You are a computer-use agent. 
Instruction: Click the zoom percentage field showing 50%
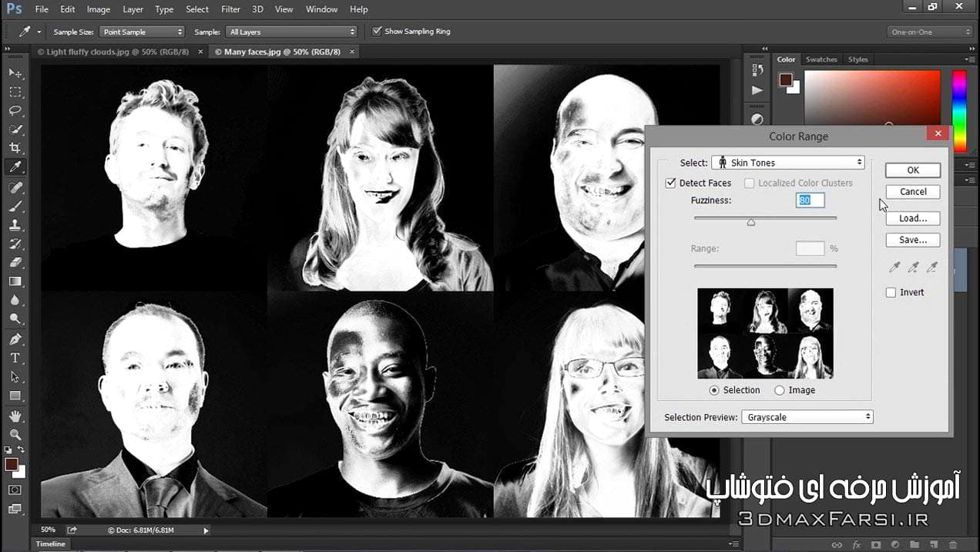[48, 530]
